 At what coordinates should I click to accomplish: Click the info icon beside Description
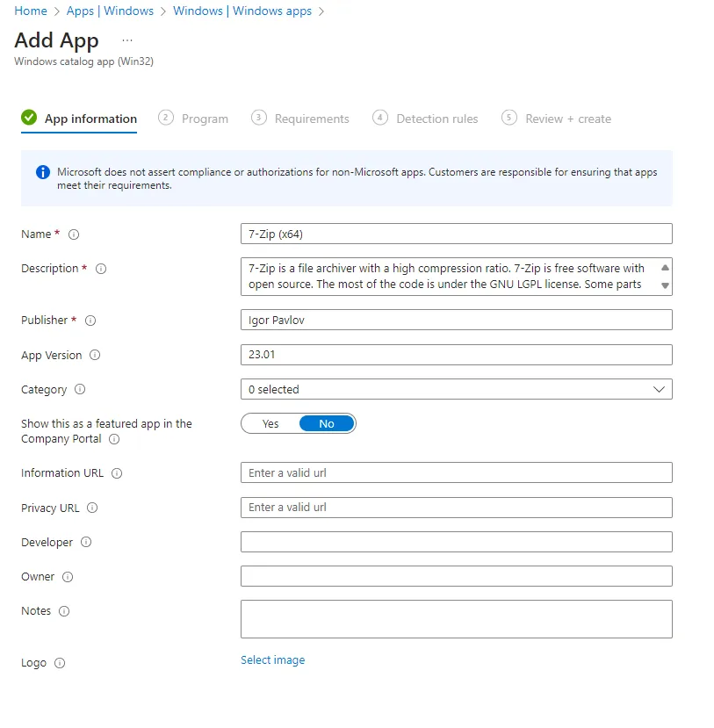pos(101,269)
